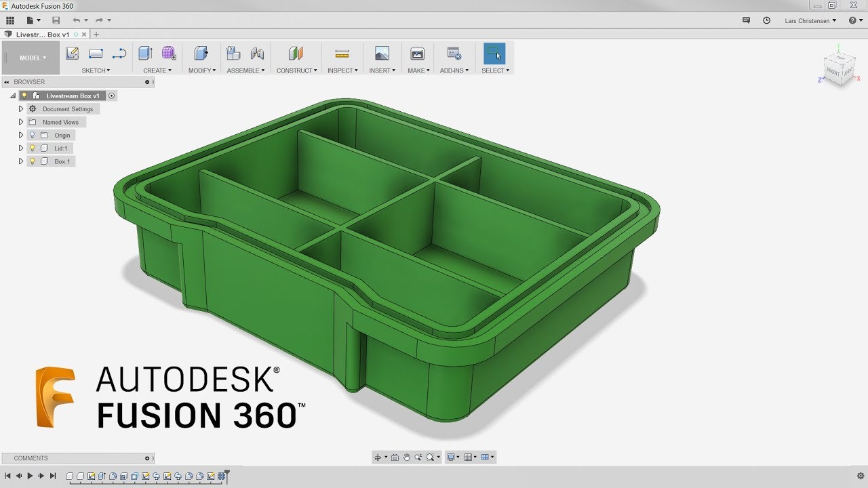Open the CREATE menu
Viewport: 868px width, 488px height.
coord(157,70)
